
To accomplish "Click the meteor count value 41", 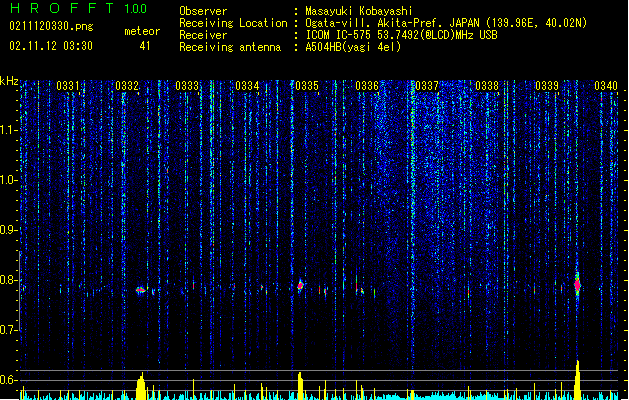I will point(145,46).
